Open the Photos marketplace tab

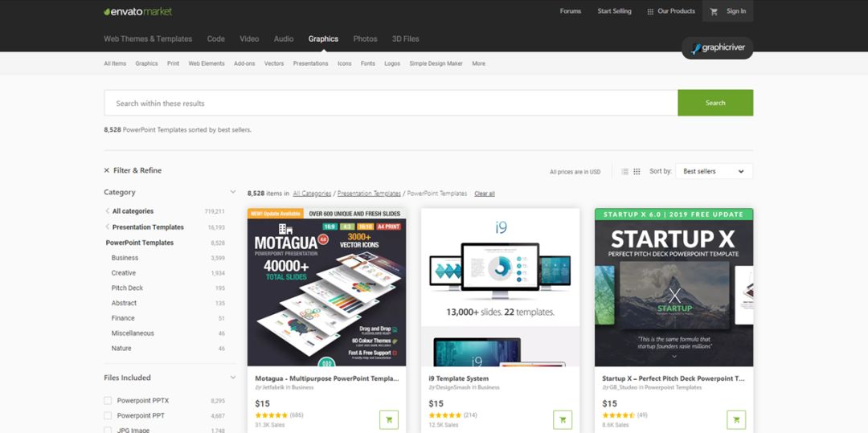(365, 39)
